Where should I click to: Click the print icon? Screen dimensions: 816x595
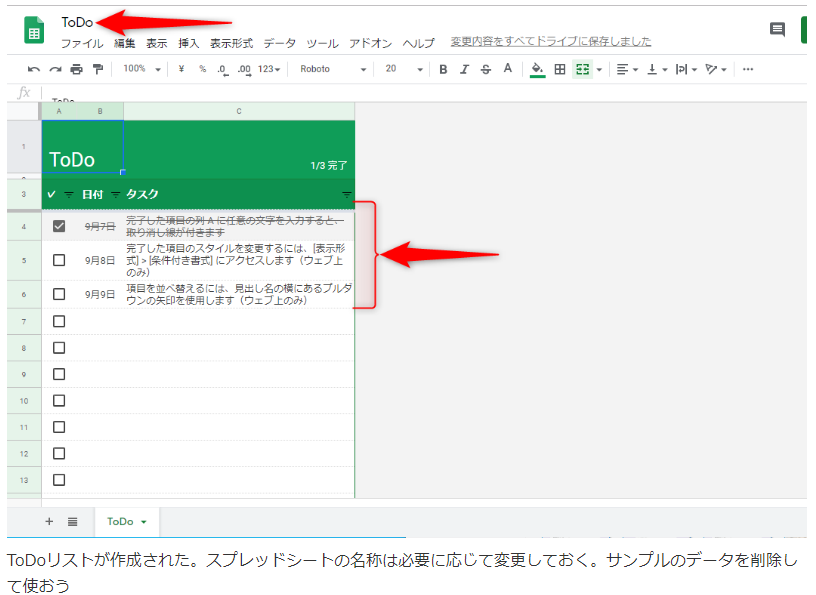(76, 69)
